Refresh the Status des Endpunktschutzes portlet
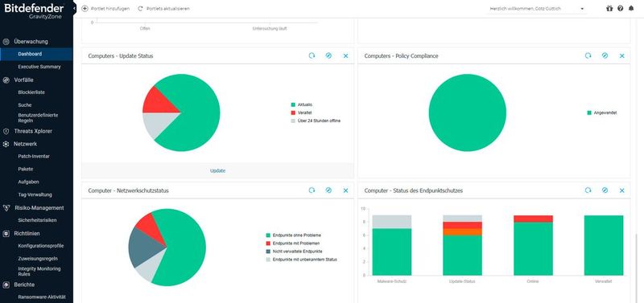Image resolution: width=644 pixels, height=303 pixels. click(588, 190)
